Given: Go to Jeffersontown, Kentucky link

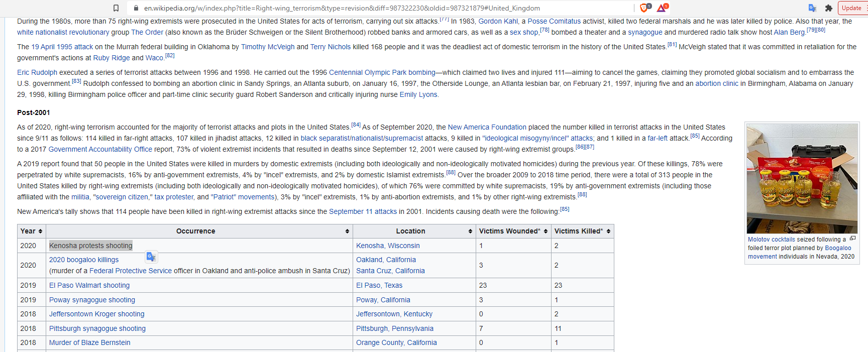Looking at the screenshot, I should coord(394,314).
